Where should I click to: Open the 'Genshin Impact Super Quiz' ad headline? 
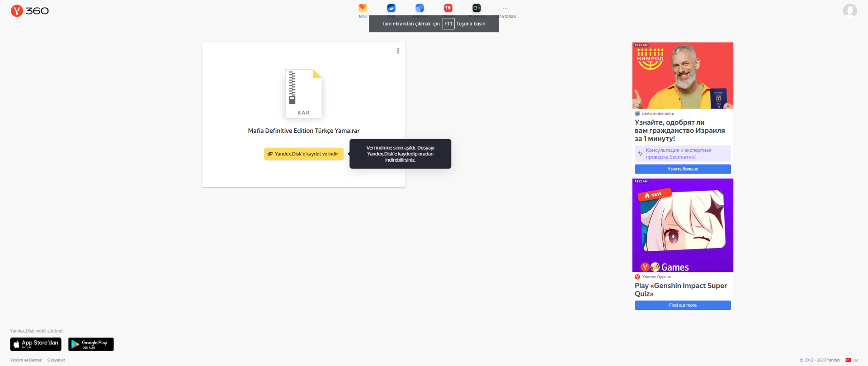coord(681,290)
